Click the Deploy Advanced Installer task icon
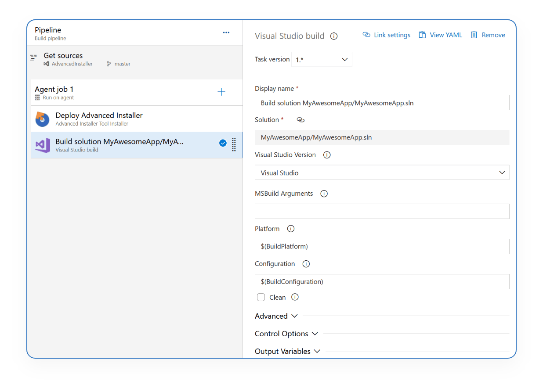The image size is (543, 392). [x=42, y=119]
